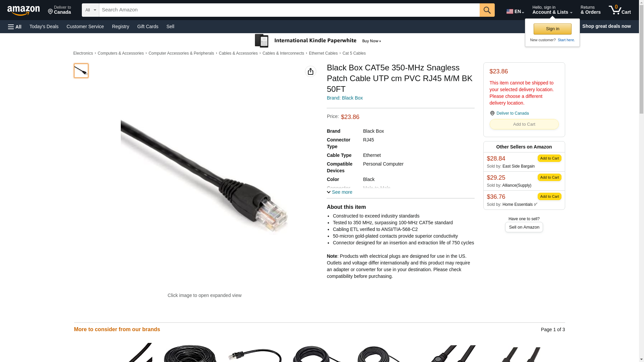Expand See more product details

click(339, 192)
